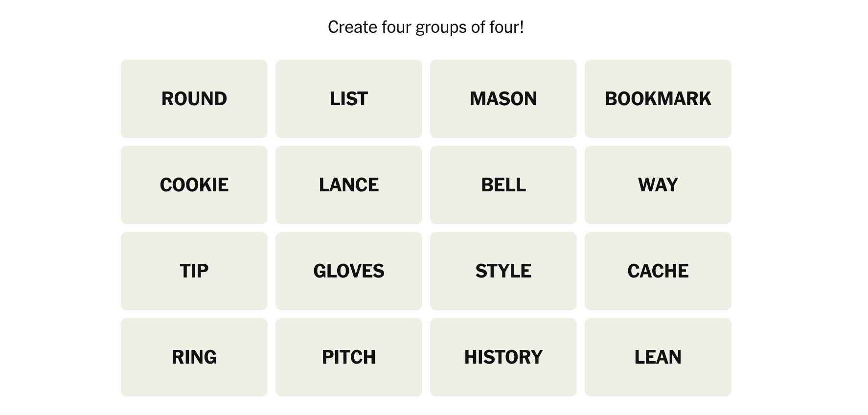Choose the MASON word card
Image resolution: width=868 pixels, height=415 pixels.
coord(503,99)
